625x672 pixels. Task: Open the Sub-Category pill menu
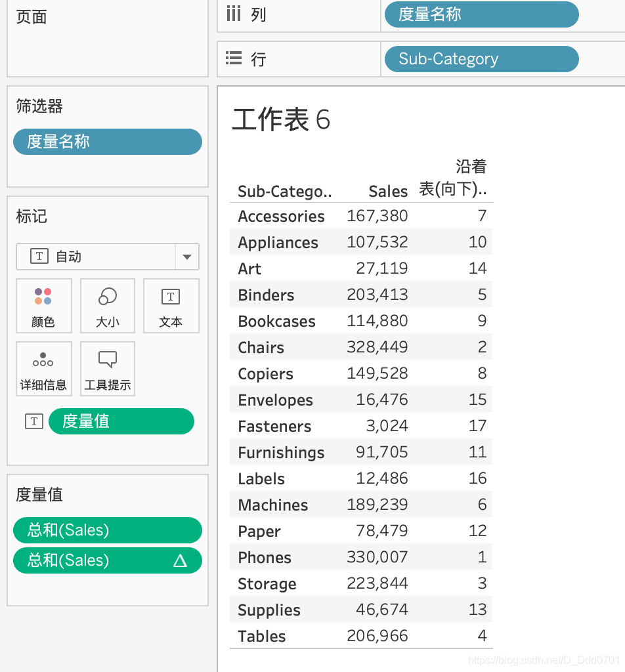click(x=481, y=59)
